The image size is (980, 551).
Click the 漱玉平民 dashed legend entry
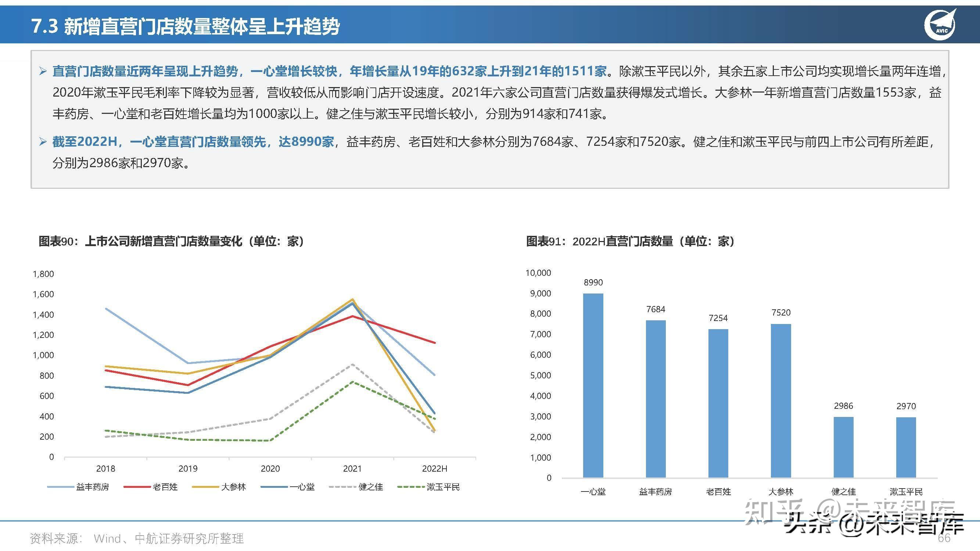(x=428, y=487)
